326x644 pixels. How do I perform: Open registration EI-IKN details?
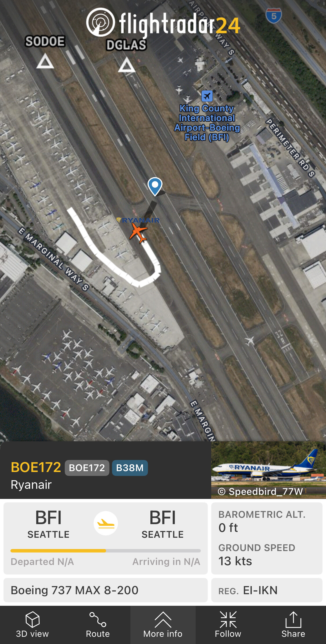(x=267, y=590)
